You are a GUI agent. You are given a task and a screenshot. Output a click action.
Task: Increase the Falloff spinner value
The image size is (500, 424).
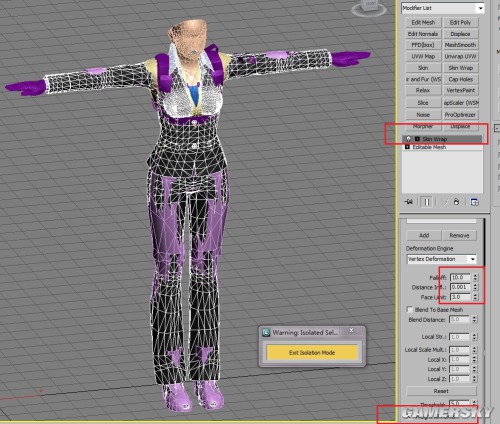[475, 275]
